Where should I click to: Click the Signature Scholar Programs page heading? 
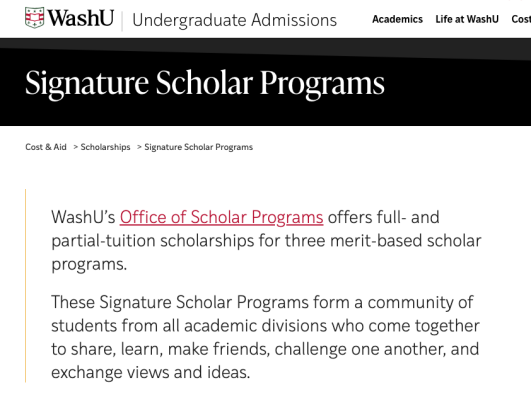(x=205, y=83)
